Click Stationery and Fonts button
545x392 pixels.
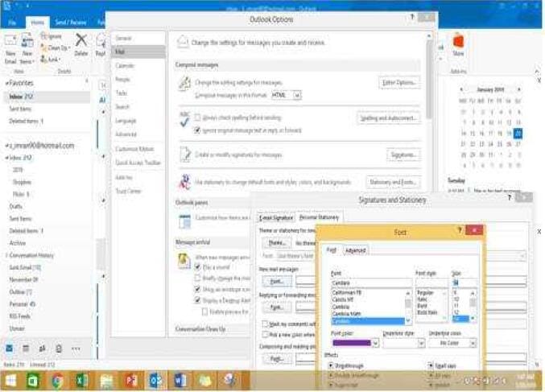392,182
